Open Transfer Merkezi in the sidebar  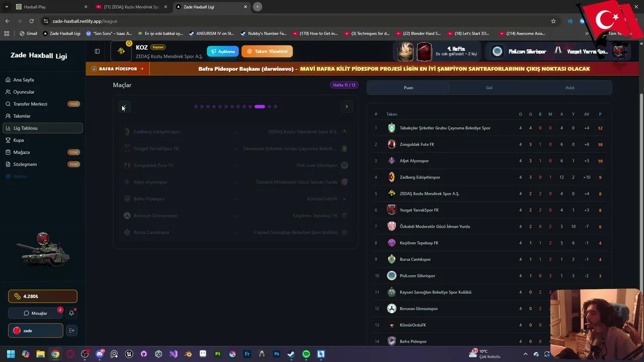point(42,104)
